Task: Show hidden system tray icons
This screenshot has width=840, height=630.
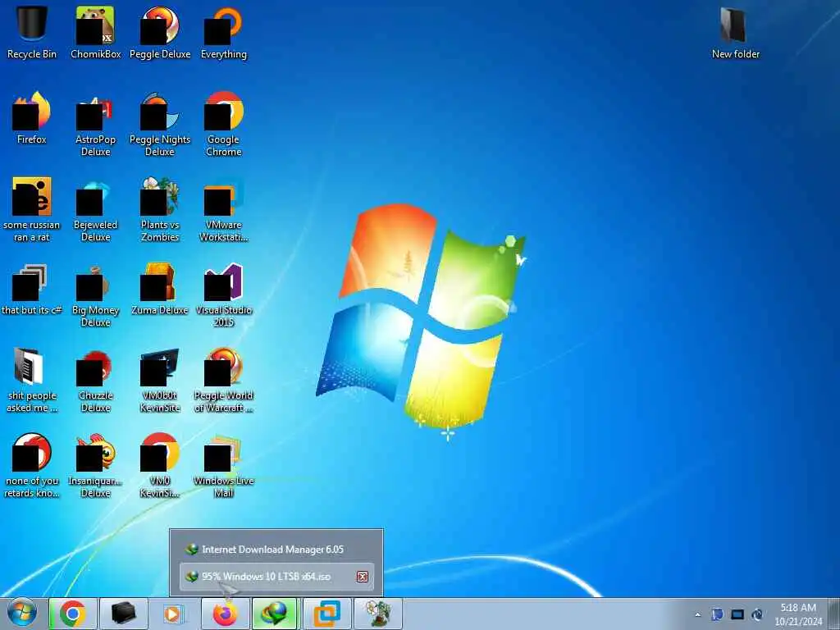Action: point(697,614)
